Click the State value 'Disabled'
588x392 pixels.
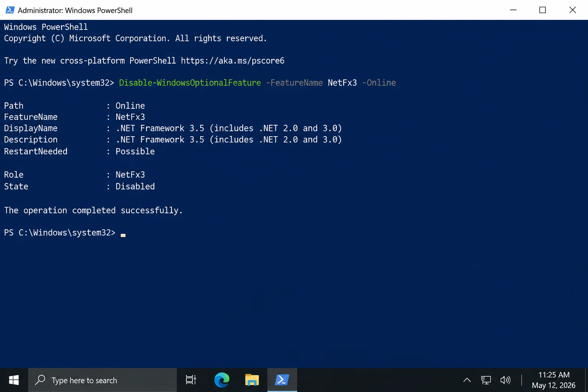click(135, 186)
